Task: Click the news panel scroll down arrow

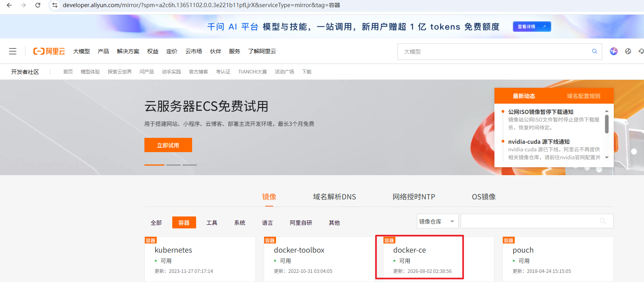Action: (x=607, y=158)
